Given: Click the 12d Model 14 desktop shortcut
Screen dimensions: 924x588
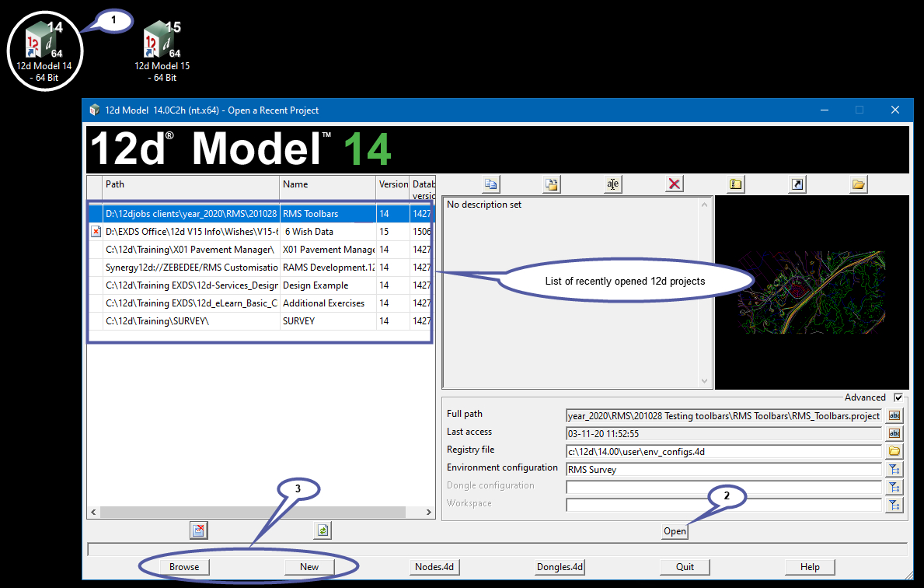Looking at the screenshot, I should [44, 51].
